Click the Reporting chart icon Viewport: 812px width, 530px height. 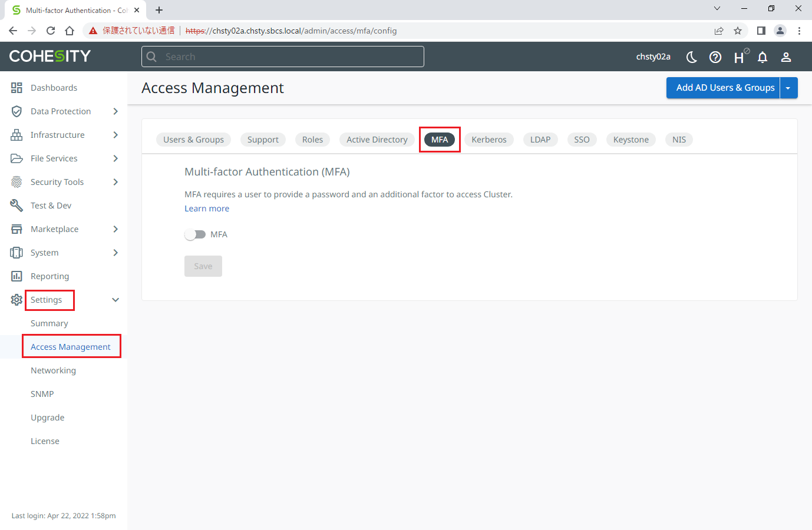[16, 276]
